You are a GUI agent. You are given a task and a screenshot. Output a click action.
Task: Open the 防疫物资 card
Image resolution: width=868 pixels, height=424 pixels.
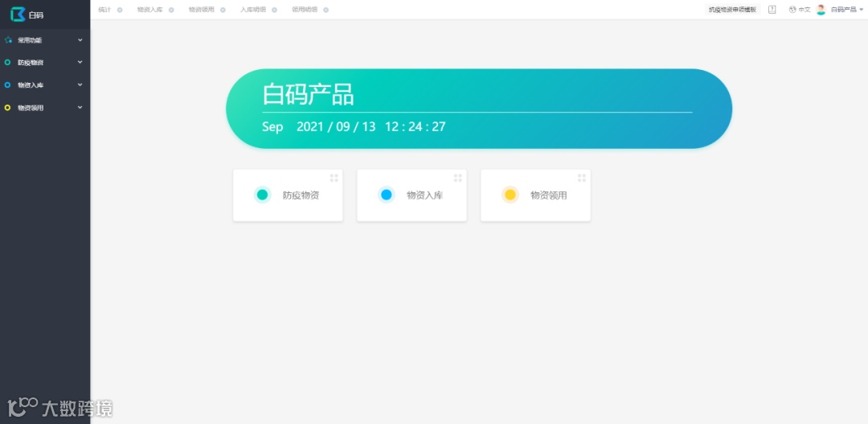[288, 195]
